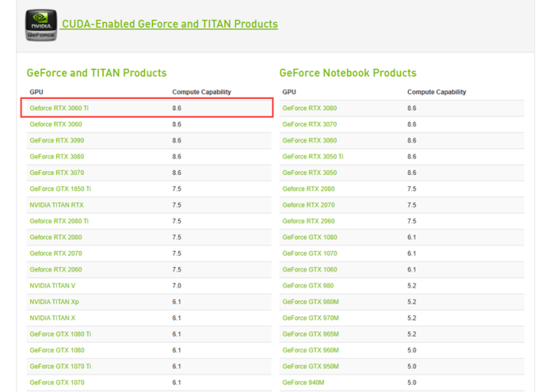The width and height of the screenshot is (553, 392).
Task: Click 5.2 value in the GTX 965M row
Action: [x=412, y=334]
